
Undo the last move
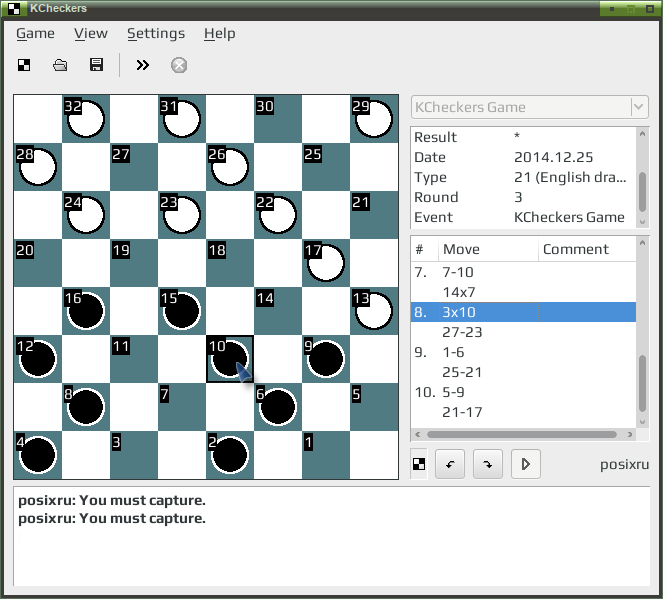coord(450,464)
